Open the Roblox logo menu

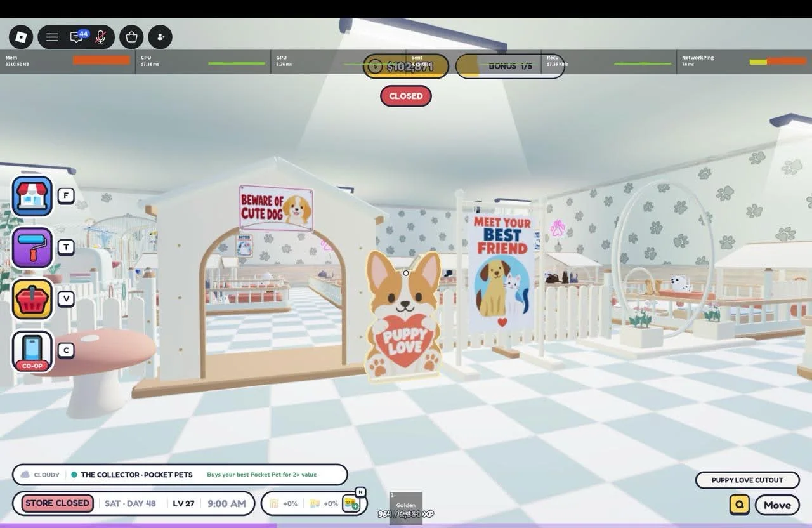pos(21,37)
